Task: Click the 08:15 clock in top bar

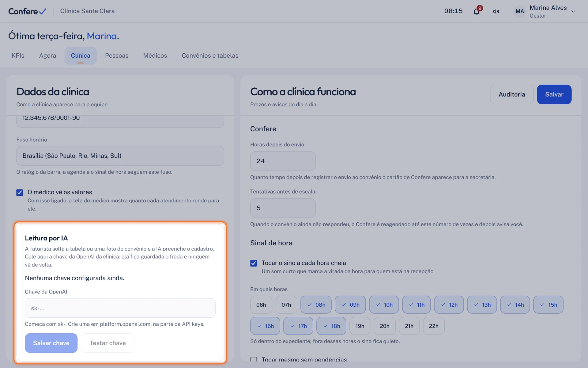Action: [x=454, y=11]
